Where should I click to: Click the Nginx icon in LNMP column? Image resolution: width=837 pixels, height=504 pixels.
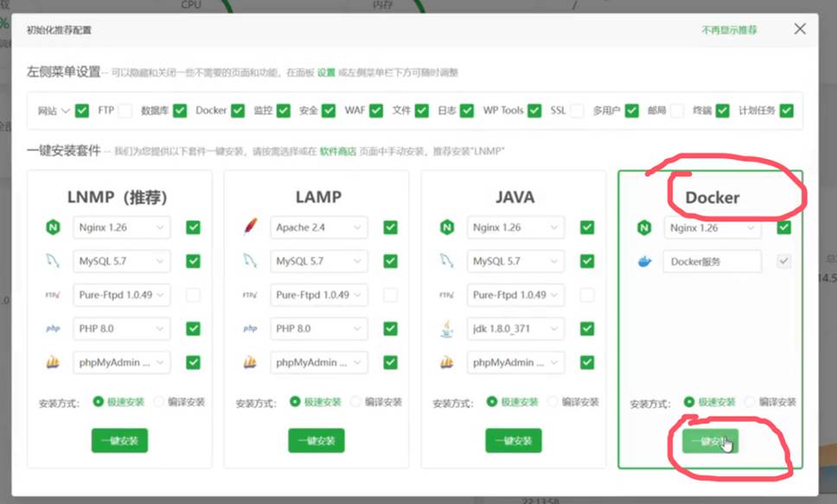[x=54, y=227]
